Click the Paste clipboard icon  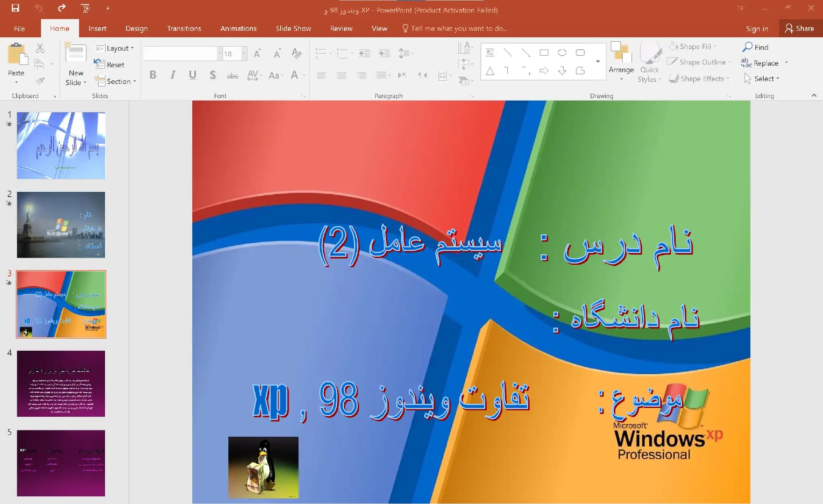[x=17, y=54]
